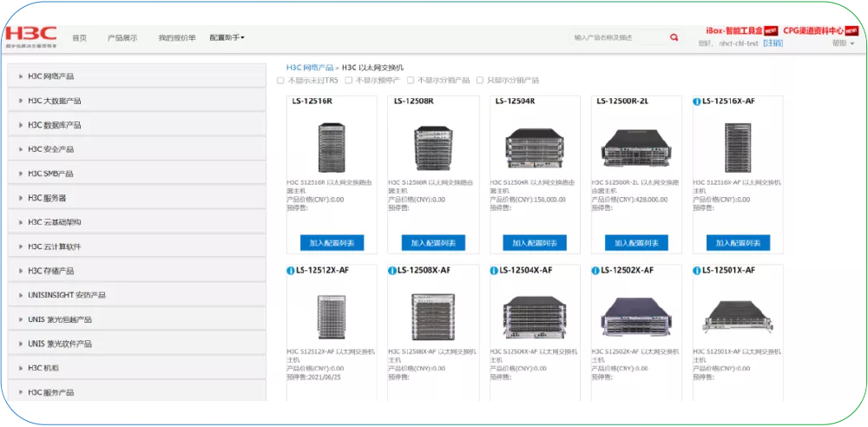This screenshot has height=427, width=868.
Task: Open the 配置助手 dropdown menu
Action: [x=227, y=37]
